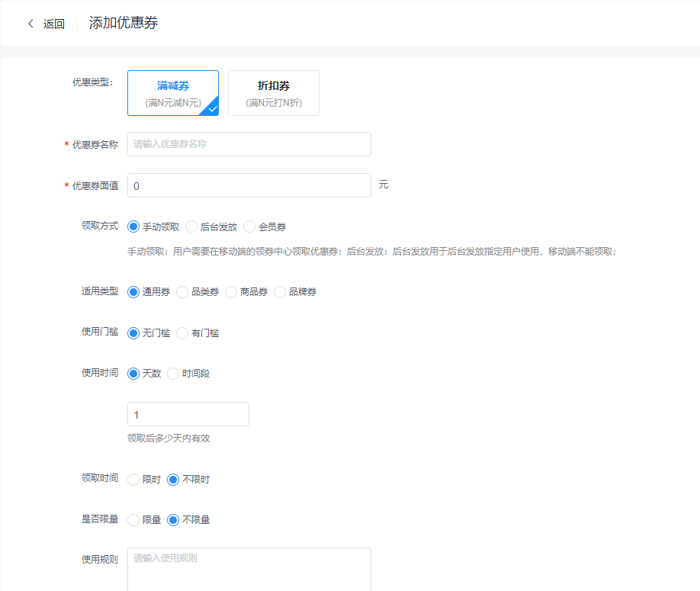Viewport: 700px width, 591px height.
Task: Select 有门槛 usage threshold option
Action: coord(183,333)
